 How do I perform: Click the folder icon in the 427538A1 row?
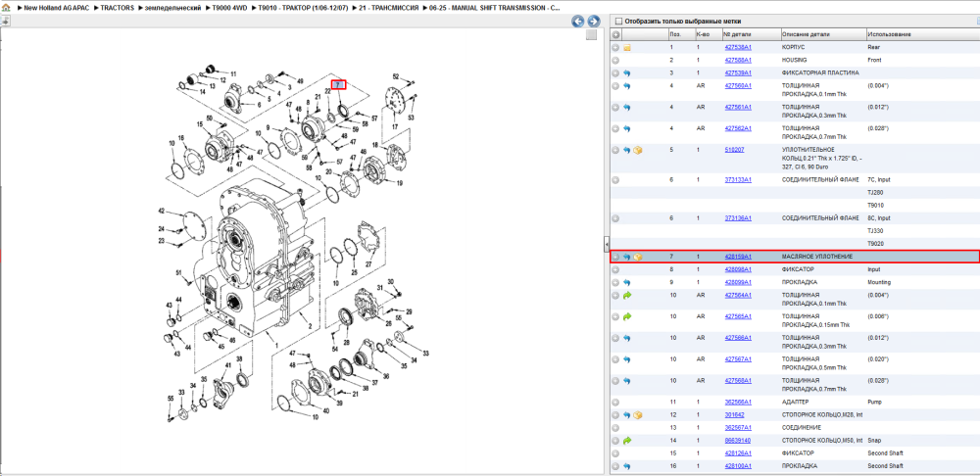pos(627,47)
